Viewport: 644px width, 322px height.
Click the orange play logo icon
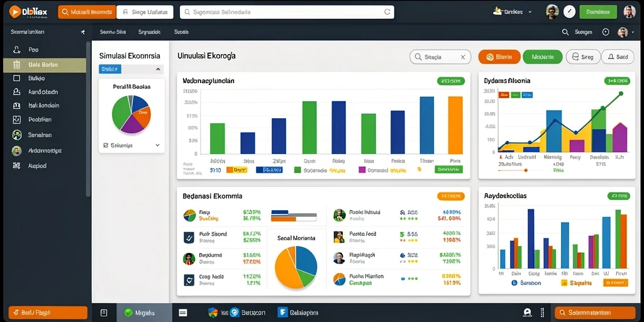coord(15,13)
